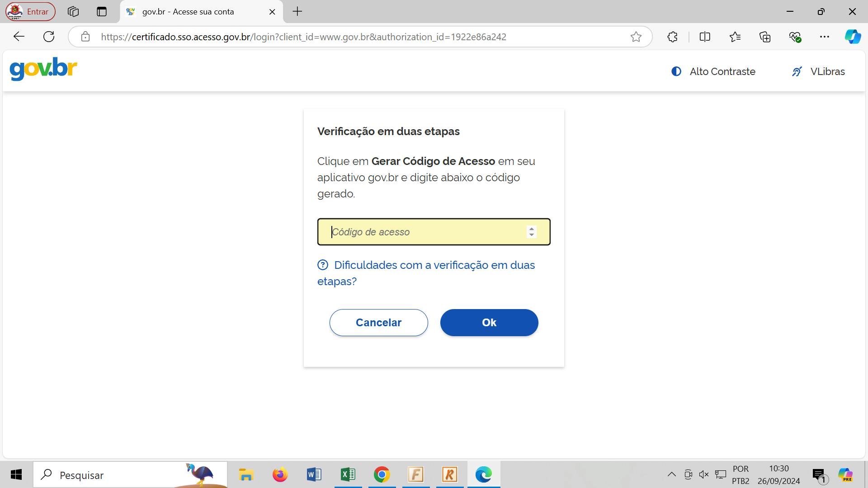Open new tab with plus button
The width and height of the screenshot is (868, 488).
tap(297, 12)
